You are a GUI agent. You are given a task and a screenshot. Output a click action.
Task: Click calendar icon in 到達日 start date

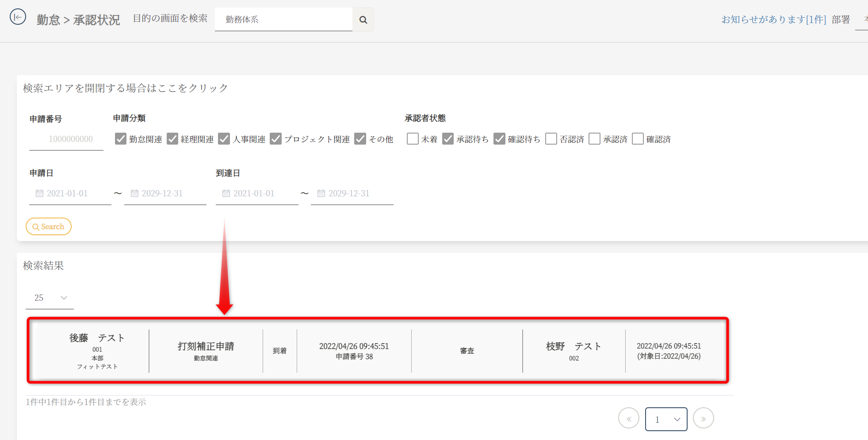click(x=226, y=193)
